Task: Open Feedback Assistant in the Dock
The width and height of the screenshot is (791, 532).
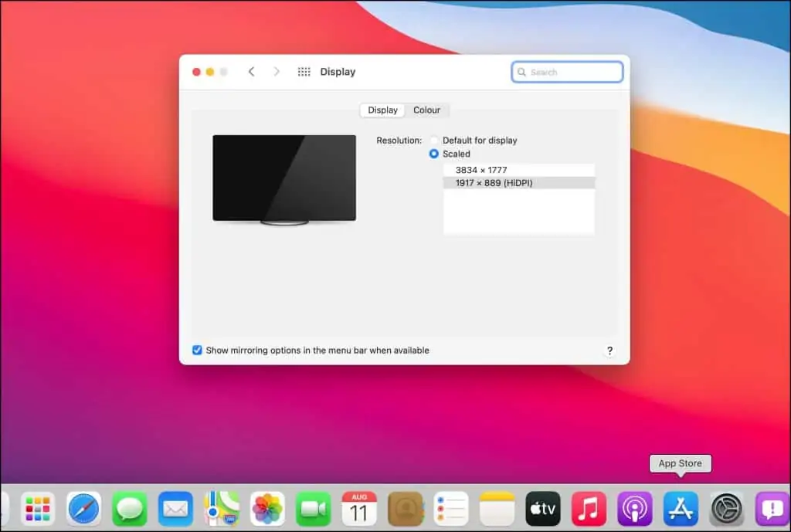Action: (772, 509)
